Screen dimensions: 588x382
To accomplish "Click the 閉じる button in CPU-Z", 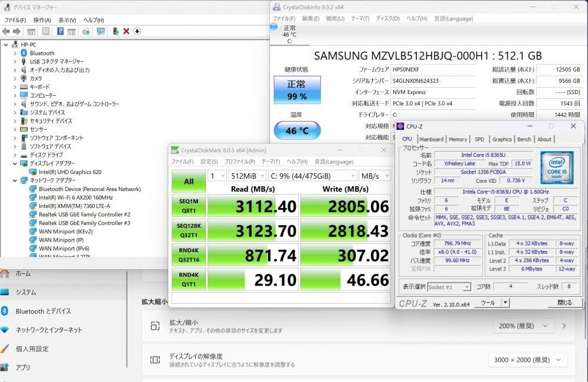I will [564, 303].
